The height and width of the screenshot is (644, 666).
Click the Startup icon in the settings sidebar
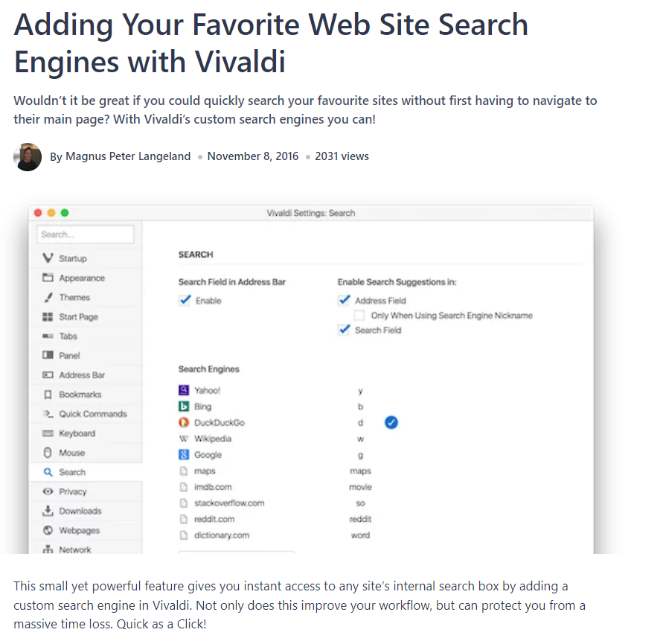48,258
